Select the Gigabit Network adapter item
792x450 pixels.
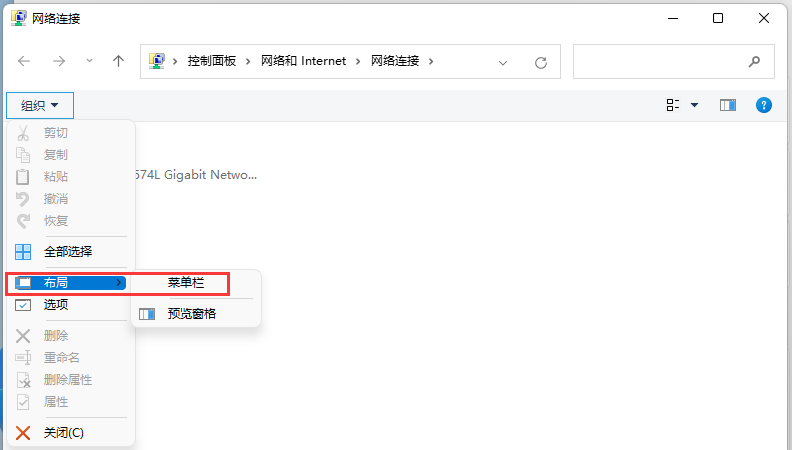tap(196, 175)
